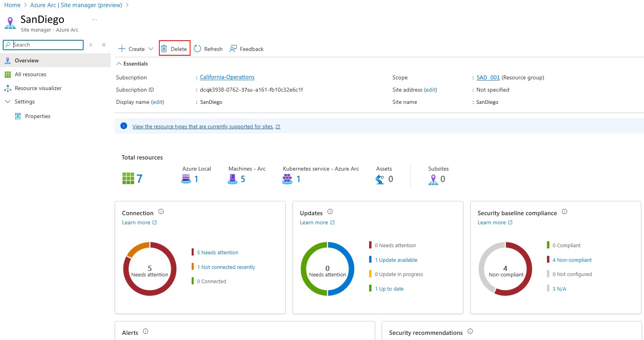
Task: Edit the Site address
Action: (x=430, y=90)
